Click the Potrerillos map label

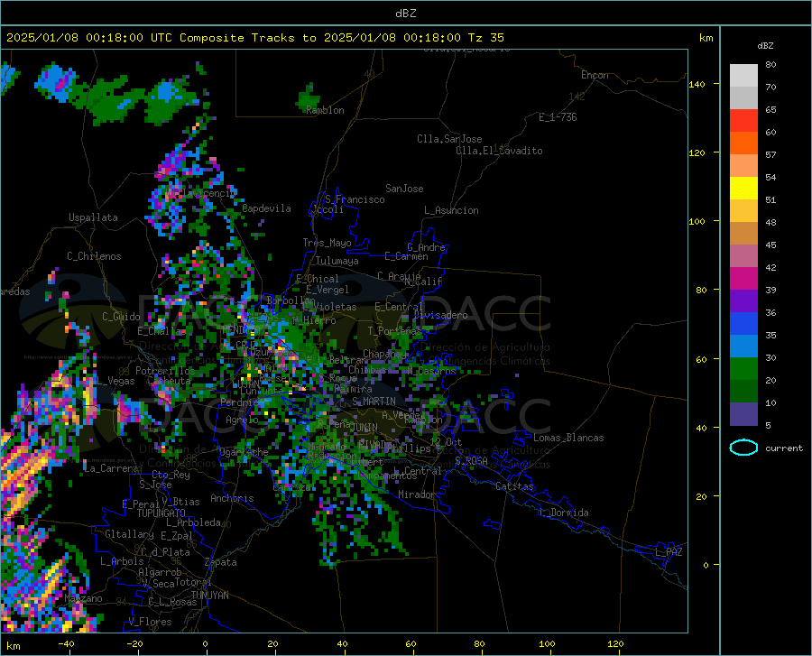point(165,371)
